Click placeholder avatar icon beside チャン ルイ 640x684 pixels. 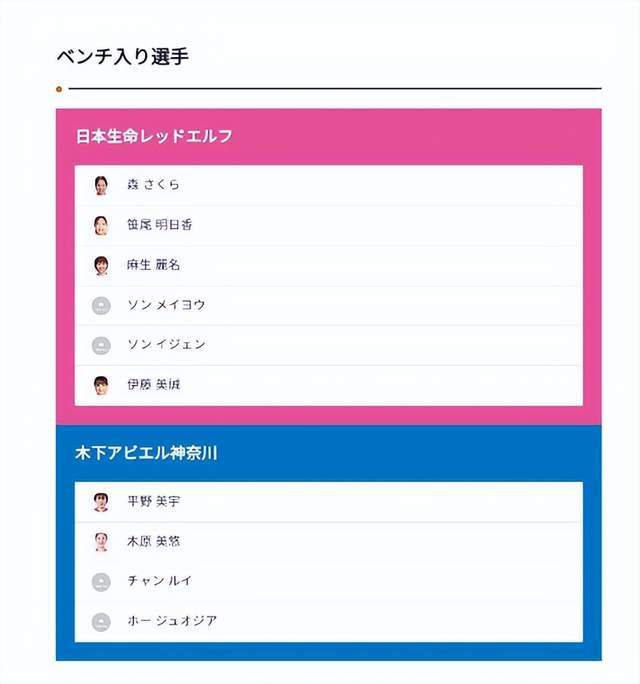coord(101,582)
